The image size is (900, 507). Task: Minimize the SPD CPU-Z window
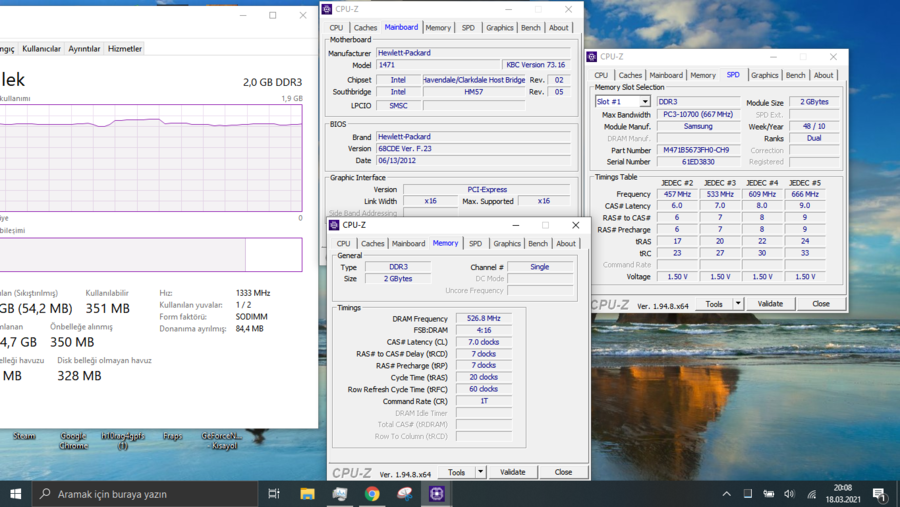pyautogui.click(x=773, y=57)
